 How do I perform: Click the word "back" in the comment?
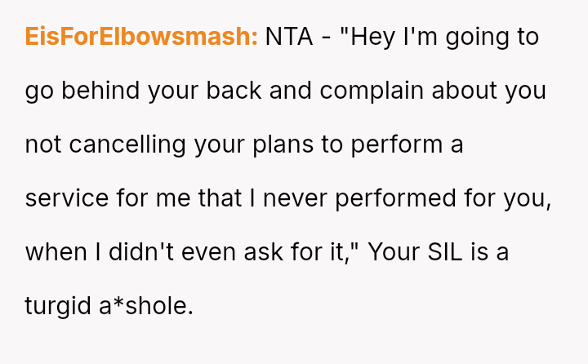pyautogui.click(x=232, y=91)
